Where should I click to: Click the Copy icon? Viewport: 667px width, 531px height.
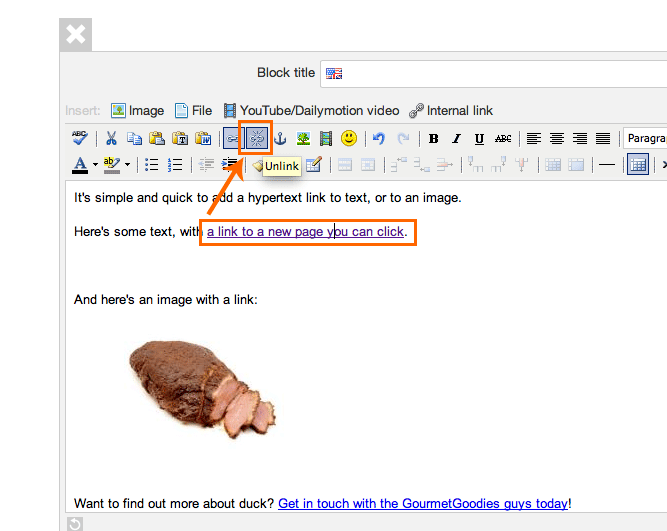pos(134,138)
